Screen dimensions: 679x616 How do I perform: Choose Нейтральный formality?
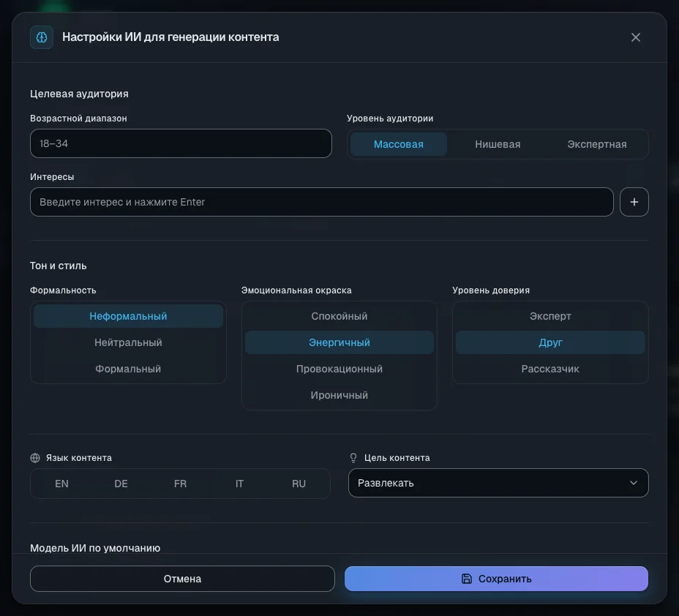128,342
